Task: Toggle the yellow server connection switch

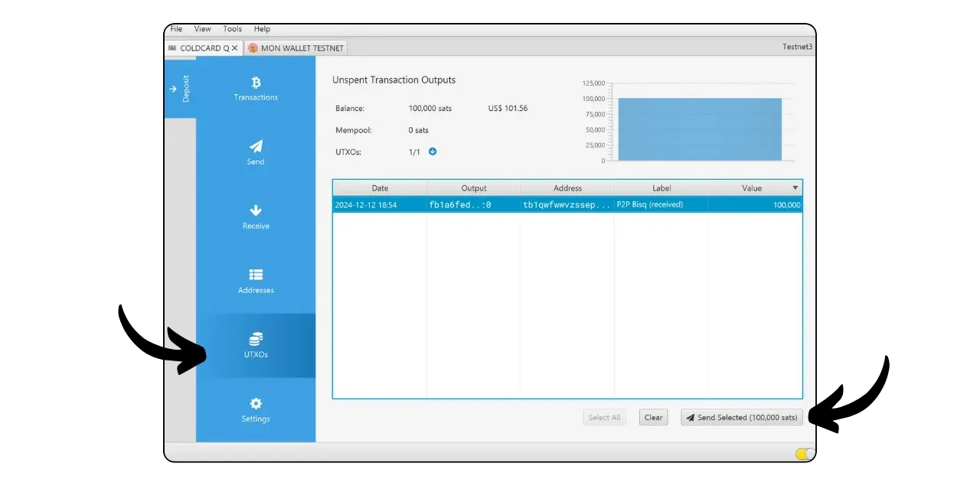Action: click(x=805, y=454)
